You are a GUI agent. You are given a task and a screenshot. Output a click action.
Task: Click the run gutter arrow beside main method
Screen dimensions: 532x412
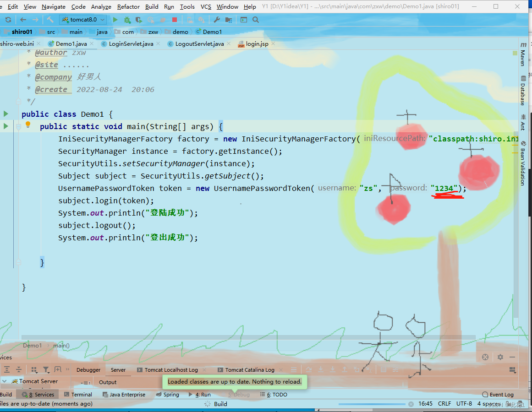click(x=6, y=126)
